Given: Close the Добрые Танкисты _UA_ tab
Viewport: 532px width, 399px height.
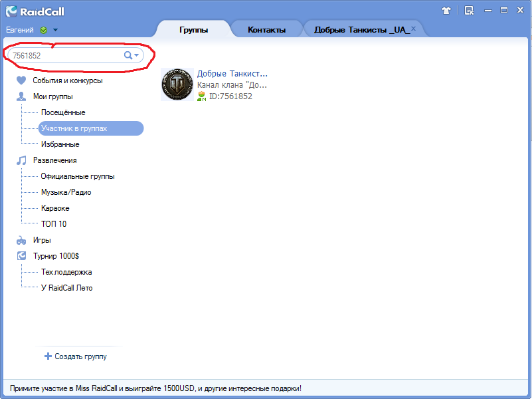Looking at the screenshot, I should coord(413,29).
